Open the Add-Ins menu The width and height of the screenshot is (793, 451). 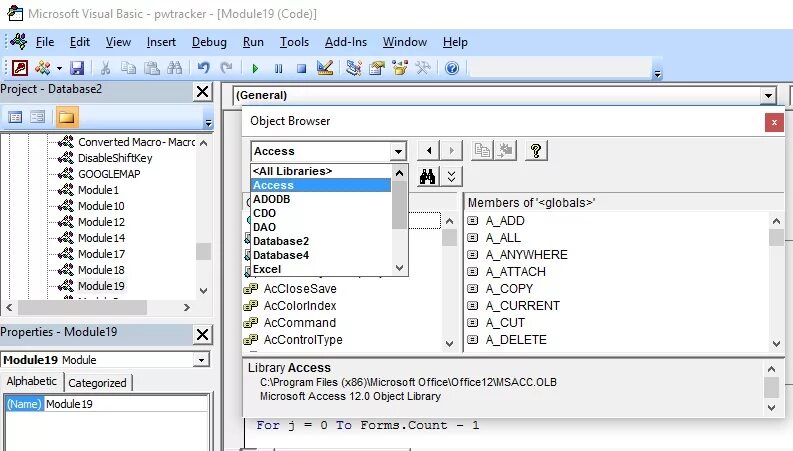[x=346, y=42]
